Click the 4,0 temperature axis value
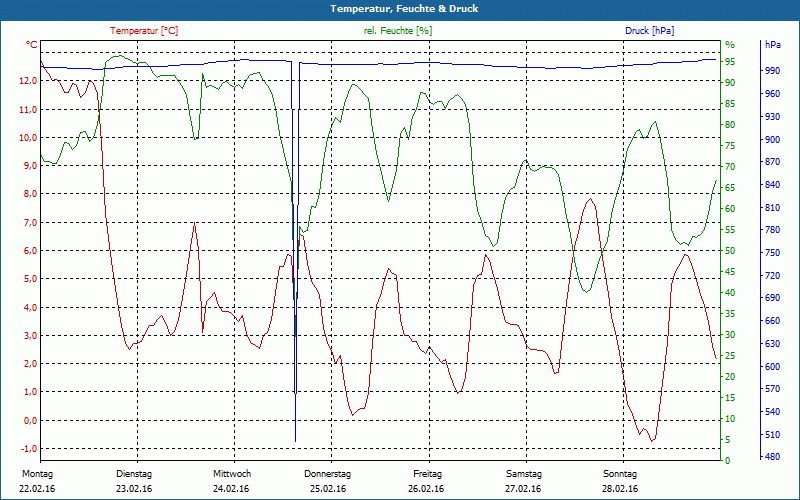 click(x=30, y=307)
